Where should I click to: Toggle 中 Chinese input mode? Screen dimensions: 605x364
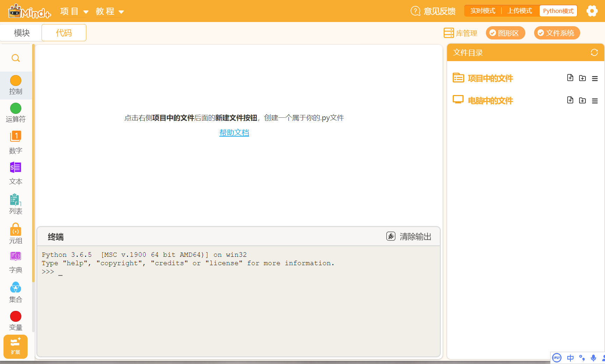click(570, 358)
